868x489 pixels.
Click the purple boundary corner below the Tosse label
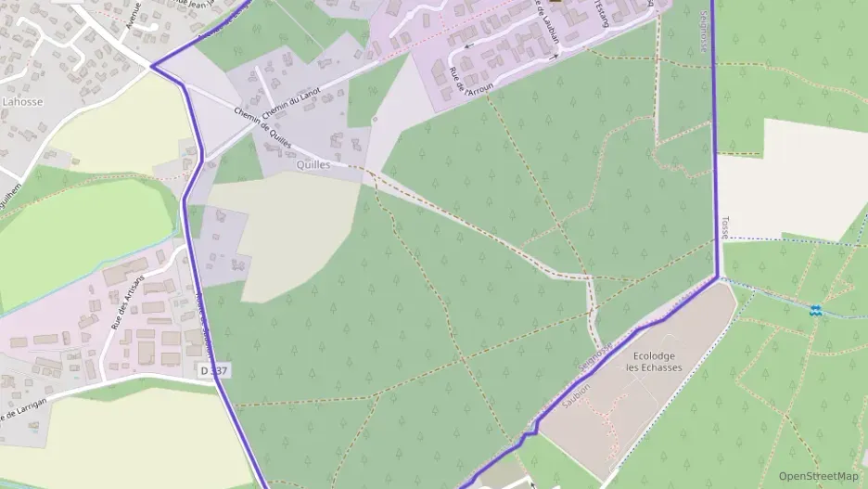click(718, 277)
